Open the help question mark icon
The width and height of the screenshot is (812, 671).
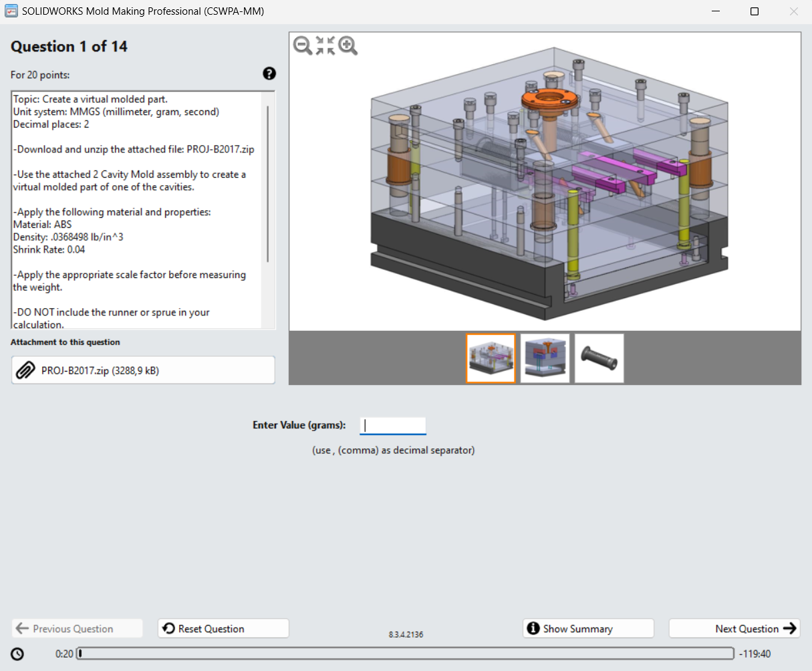[x=269, y=74]
